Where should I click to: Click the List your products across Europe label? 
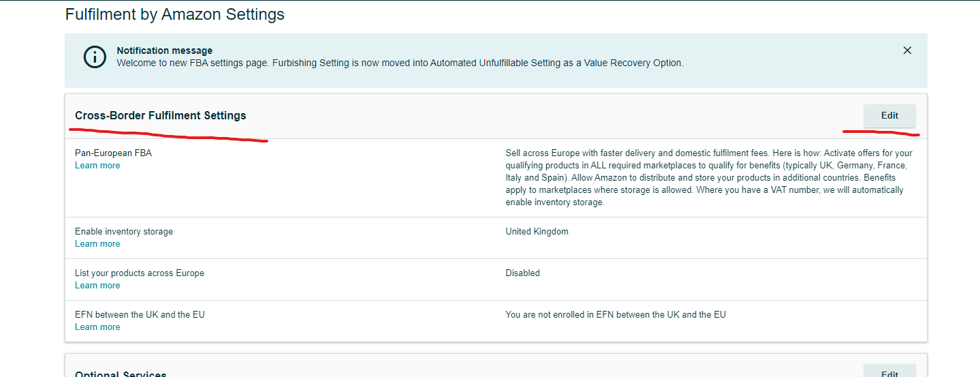pyautogui.click(x=140, y=273)
